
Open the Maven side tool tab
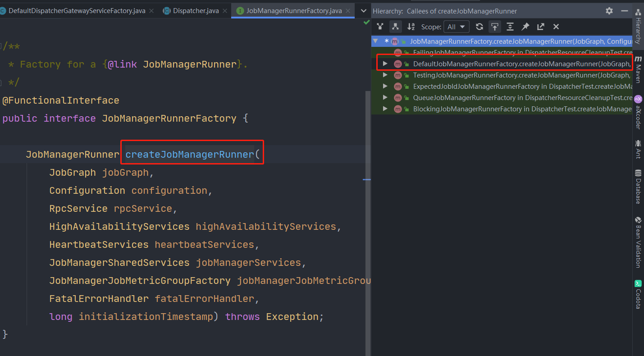(638, 69)
